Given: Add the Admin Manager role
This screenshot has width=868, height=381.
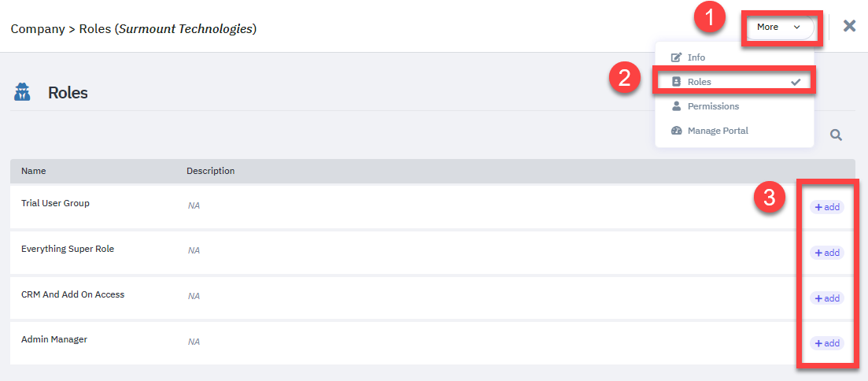Looking at the screenshot, I should point(827,342).
